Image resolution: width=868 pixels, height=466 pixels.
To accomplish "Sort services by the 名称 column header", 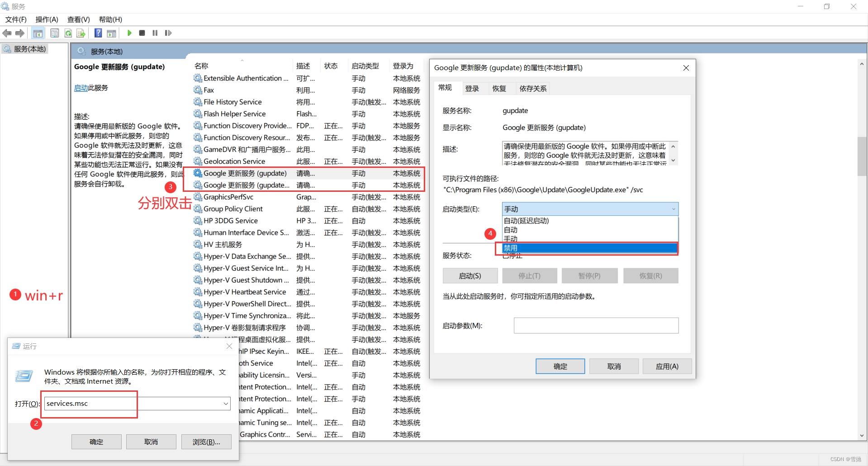I will pos(242,66).
